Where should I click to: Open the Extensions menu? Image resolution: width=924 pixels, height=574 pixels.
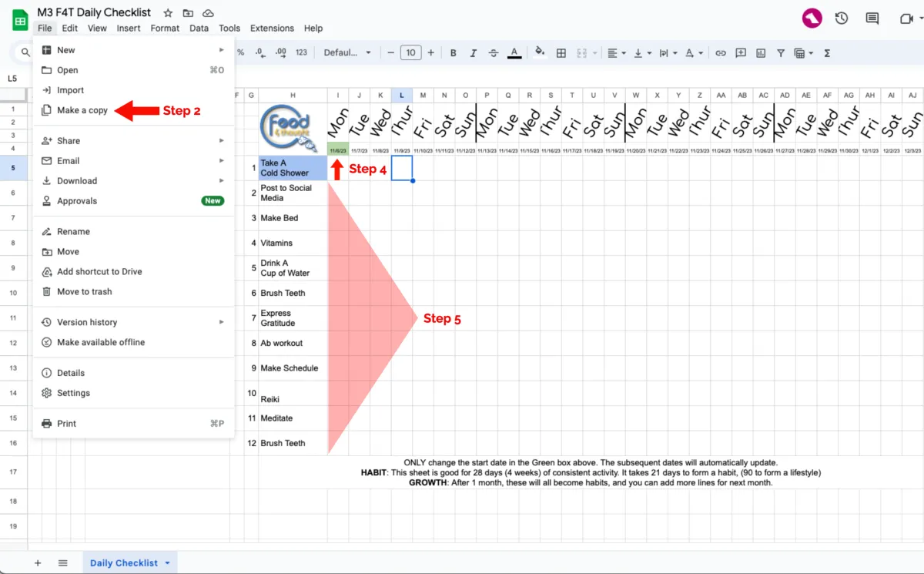[x=272, y=28]
